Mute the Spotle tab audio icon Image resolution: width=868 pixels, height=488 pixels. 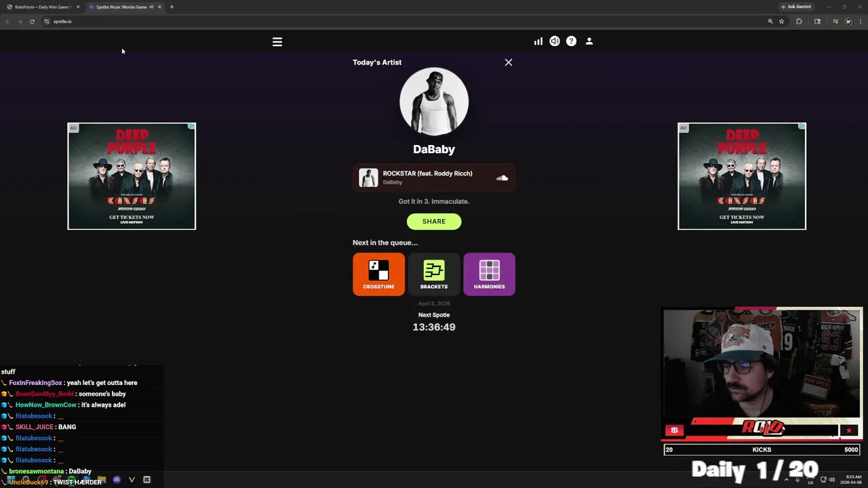pos(151,7)
